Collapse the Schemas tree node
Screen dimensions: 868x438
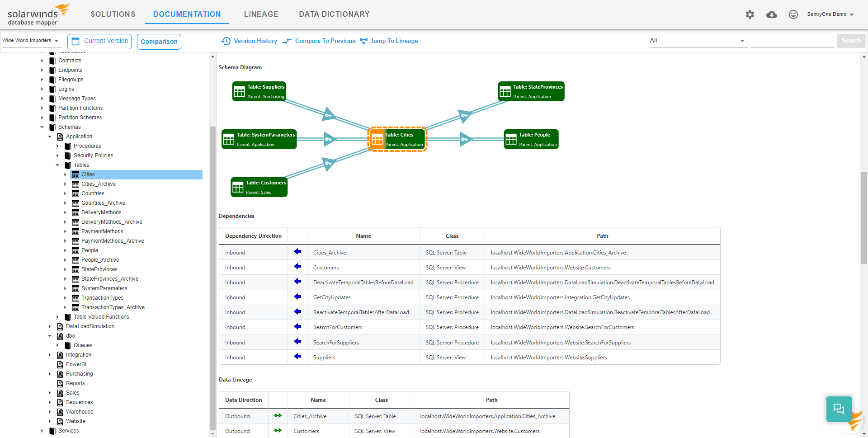tap(42, 127)
